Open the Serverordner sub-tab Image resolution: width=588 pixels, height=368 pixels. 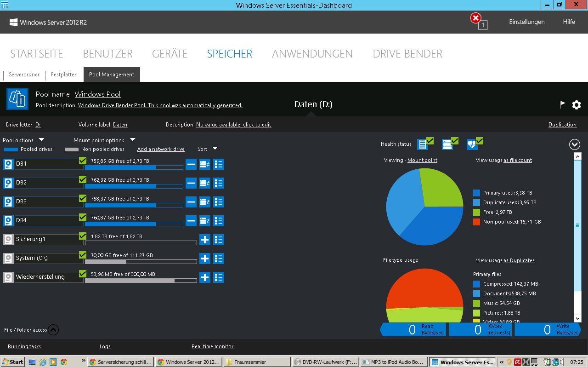(24, 75)
